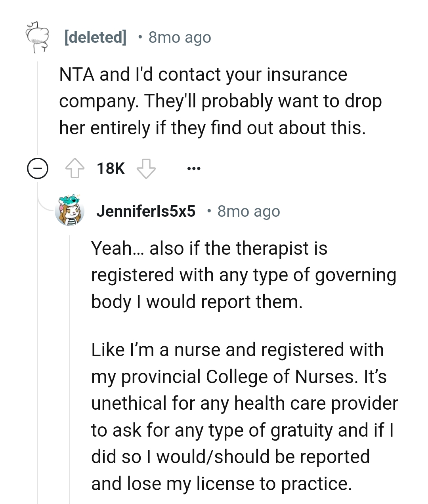The image size is (428, 504).
Task: Click the [deleted] username label
Action: pos(95,37)
